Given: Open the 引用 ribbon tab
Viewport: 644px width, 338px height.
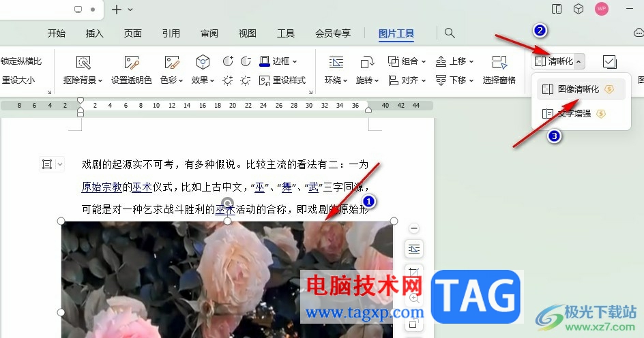Looking at the screenshot, I should [171, 33].
